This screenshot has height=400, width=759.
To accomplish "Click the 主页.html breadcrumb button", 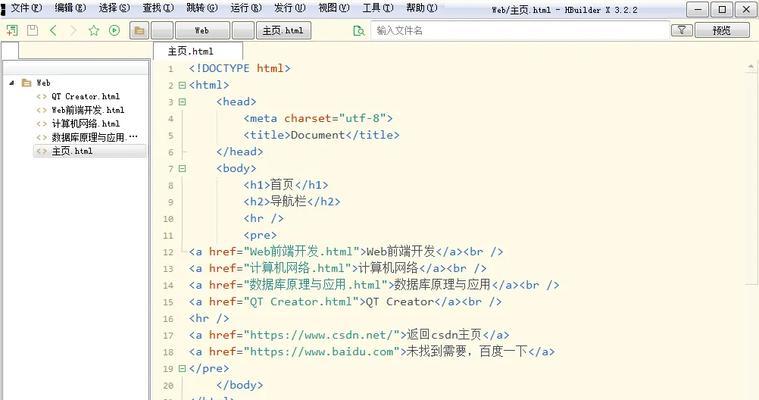I will [283, 31].
